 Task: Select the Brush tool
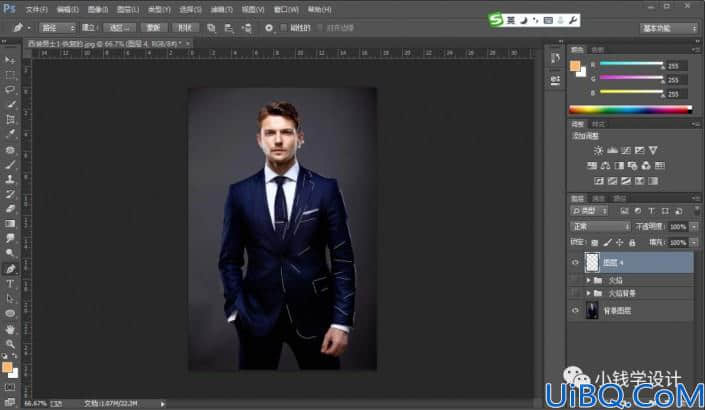pyautogui.click(x=10, y=164)
